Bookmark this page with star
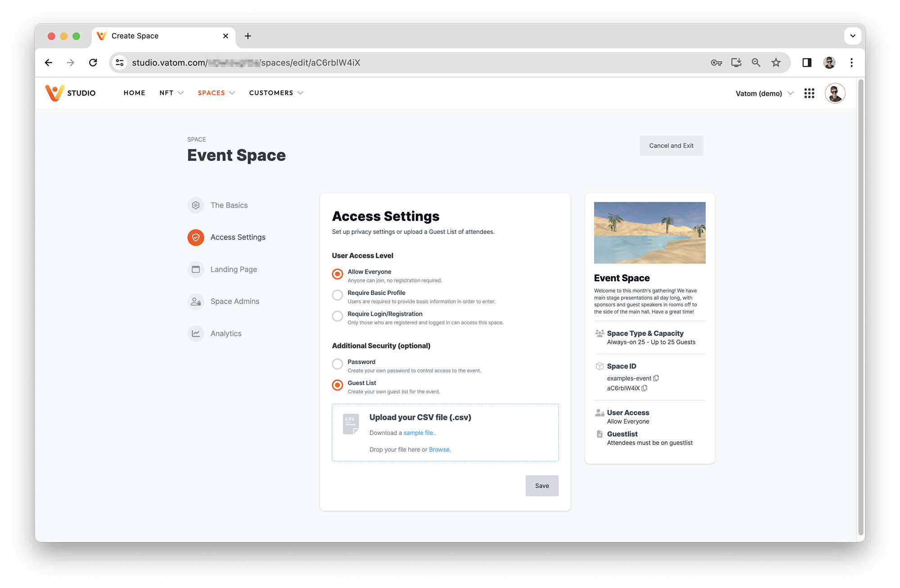This screenshot has width=900, height=588. click(x=776, y=63)
